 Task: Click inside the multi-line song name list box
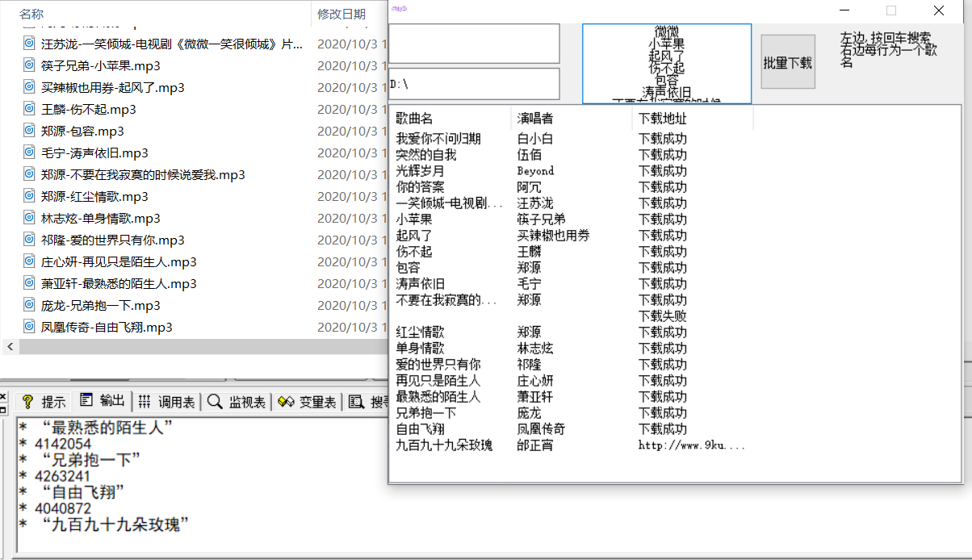[x=667, y=64]
